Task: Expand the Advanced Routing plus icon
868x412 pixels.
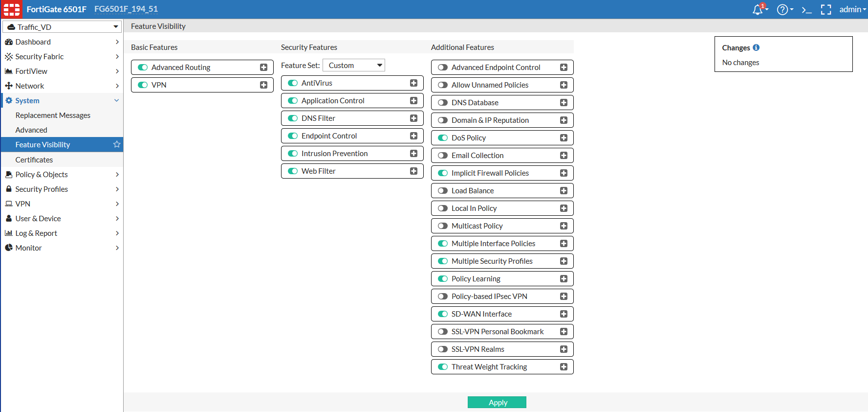Action: [x=263, y=68]
